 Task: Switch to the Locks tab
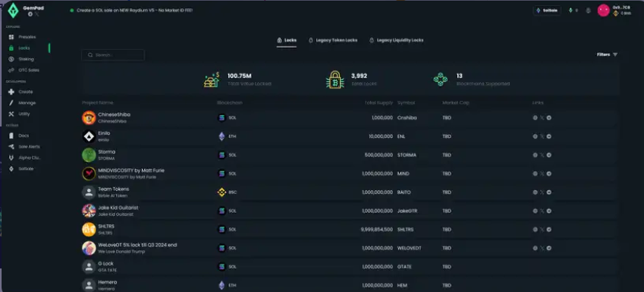287,40
